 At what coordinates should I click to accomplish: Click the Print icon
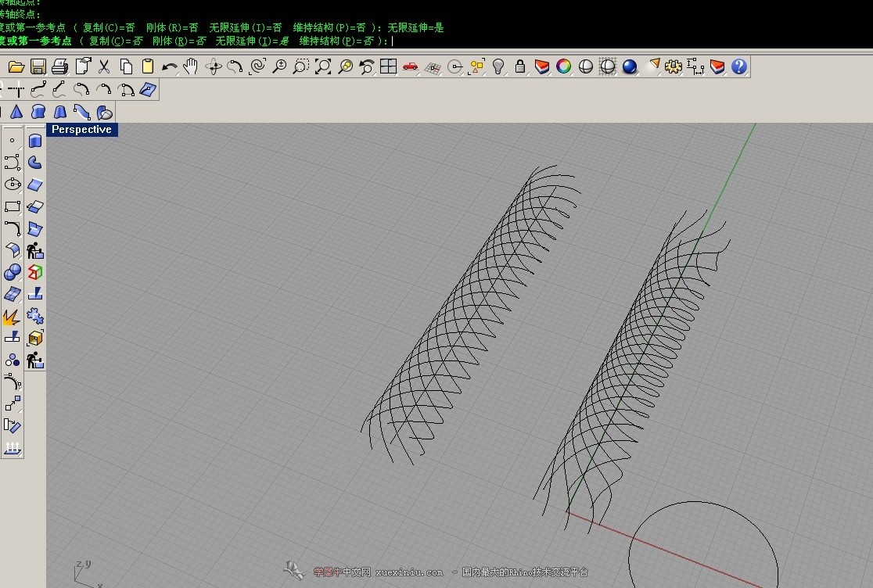[59, 66]
